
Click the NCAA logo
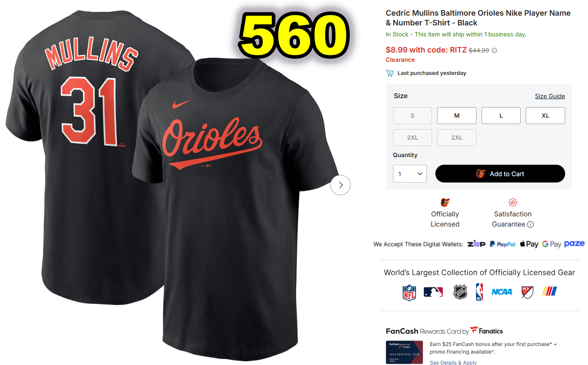(x=502, y=292)
